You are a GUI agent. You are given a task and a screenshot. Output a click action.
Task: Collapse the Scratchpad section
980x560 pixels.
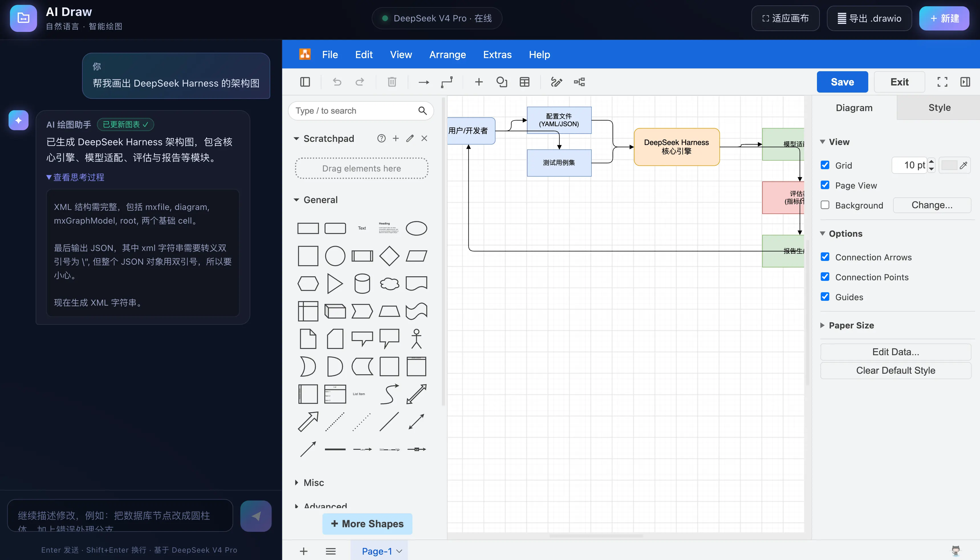click(x=296, y=138)
